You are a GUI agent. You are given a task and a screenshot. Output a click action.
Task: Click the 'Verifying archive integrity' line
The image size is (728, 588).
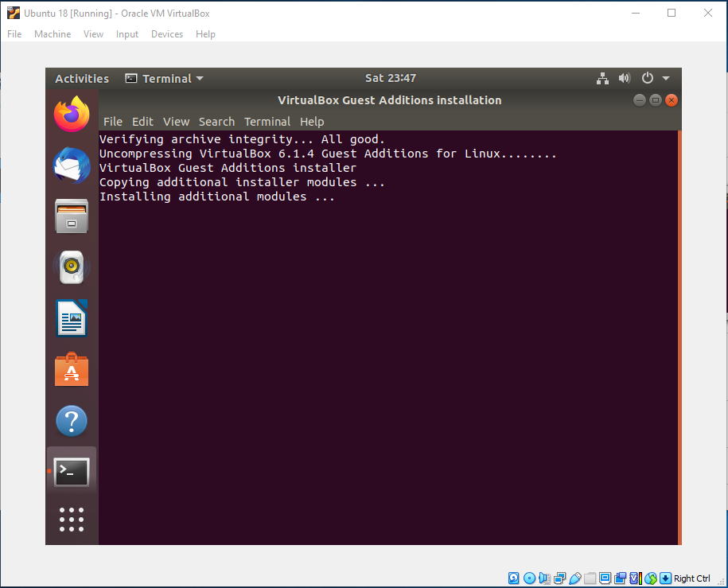pyautogui.click(x=242, y=139)
